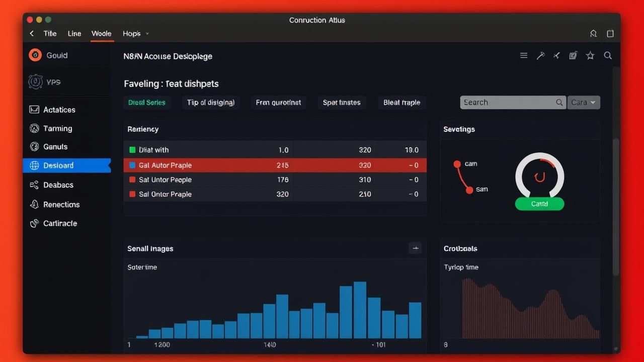Click the wrench tool icon in header
644x362 pixels.
coord(540,56)
